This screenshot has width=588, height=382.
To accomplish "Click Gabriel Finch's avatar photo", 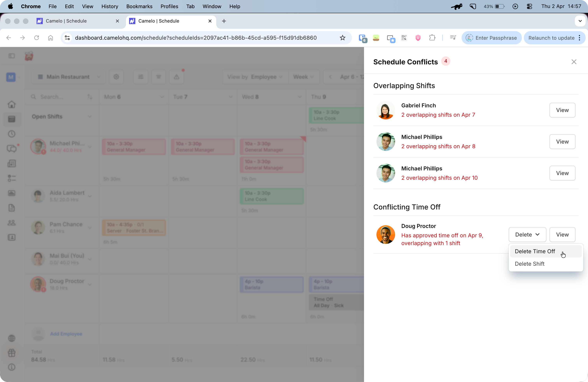I will tap(385, 110).
